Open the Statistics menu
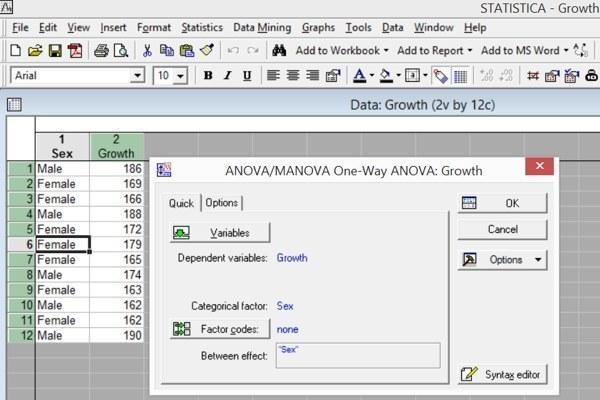The image size is (600, 400). pyautogui.click(x=202, y=28)
